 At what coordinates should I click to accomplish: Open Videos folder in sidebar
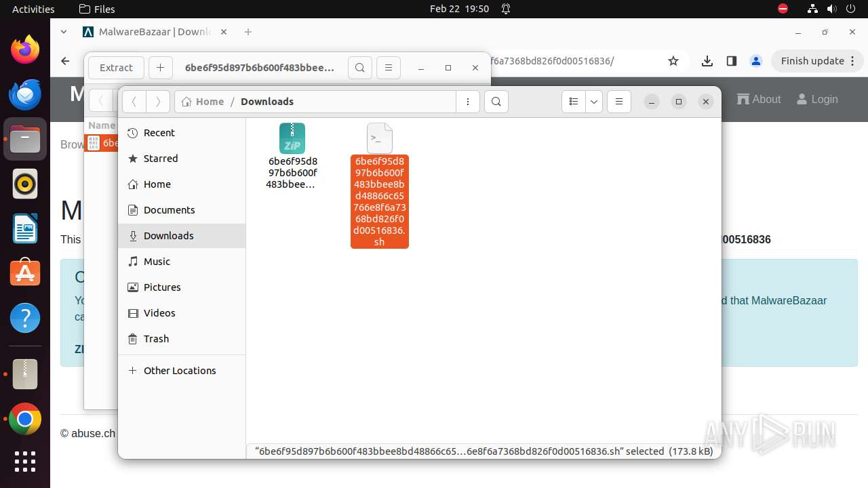click(182, 313)
